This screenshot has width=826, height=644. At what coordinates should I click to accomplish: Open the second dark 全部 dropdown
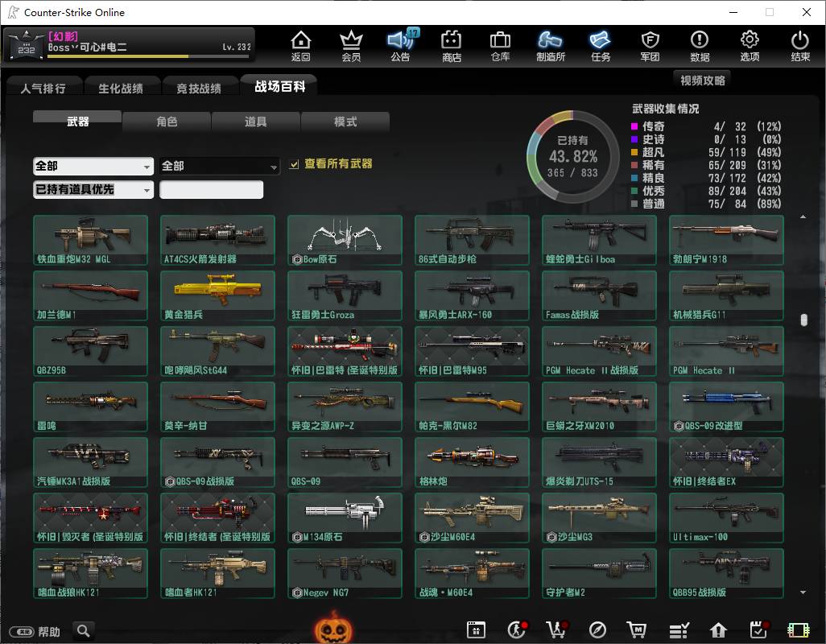[219, 167]
